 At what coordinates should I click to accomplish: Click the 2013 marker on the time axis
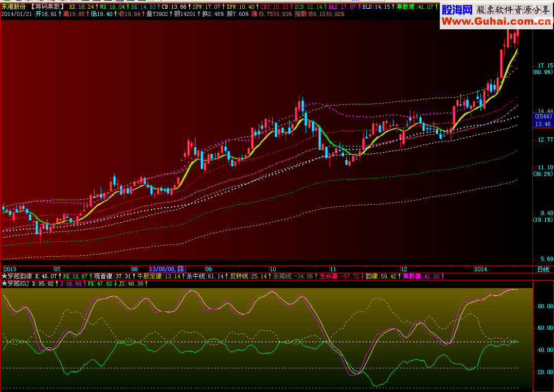coord(10,270)
